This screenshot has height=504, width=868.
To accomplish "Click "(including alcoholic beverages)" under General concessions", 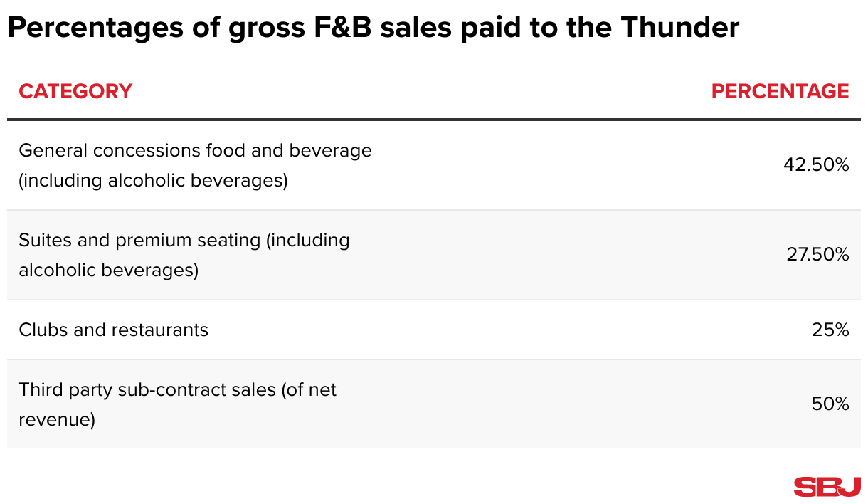I will pyautogui.click(x=153, y=181).
